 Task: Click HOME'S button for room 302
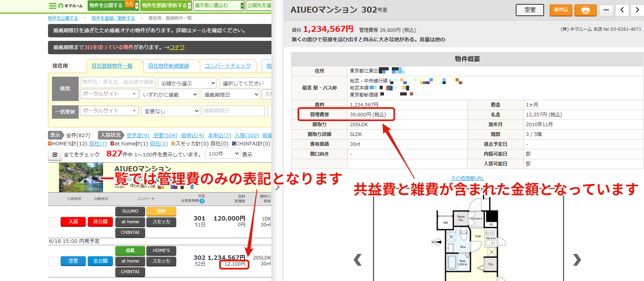coord(161,251)
